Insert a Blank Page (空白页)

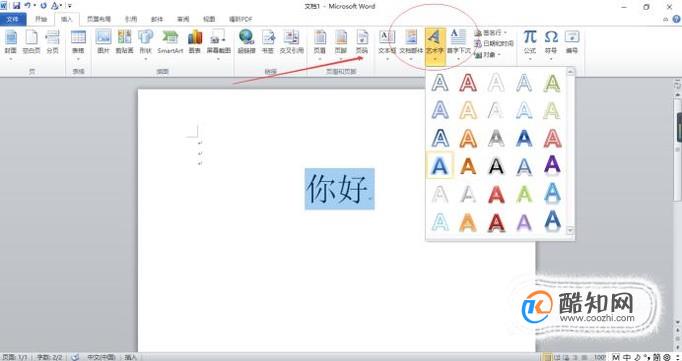click(x=31, y=42)
